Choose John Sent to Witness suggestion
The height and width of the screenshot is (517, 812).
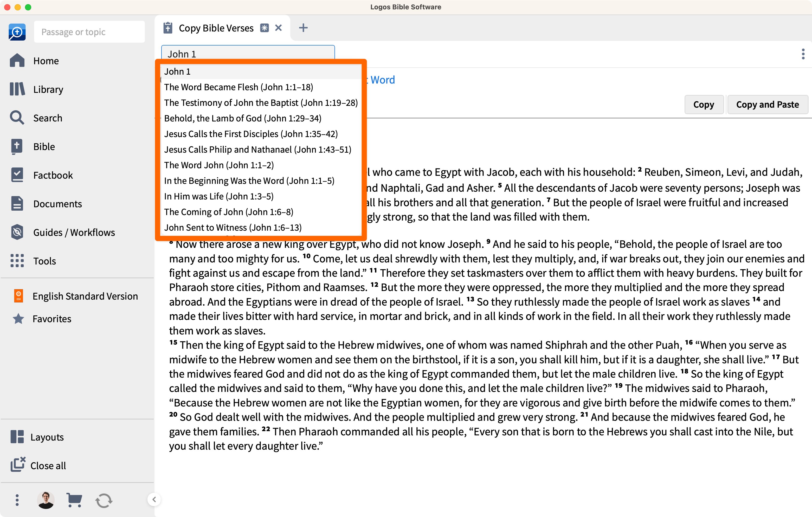[x=261, y=228]
